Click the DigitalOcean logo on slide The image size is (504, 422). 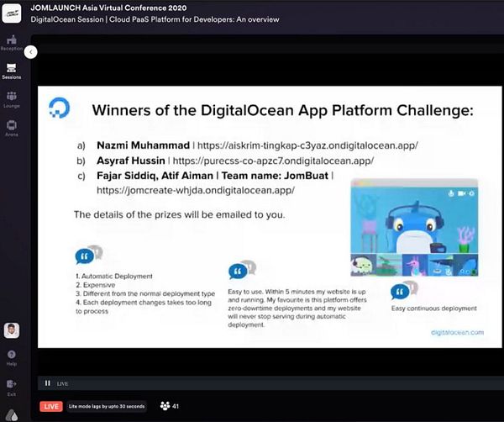point(59,108)
